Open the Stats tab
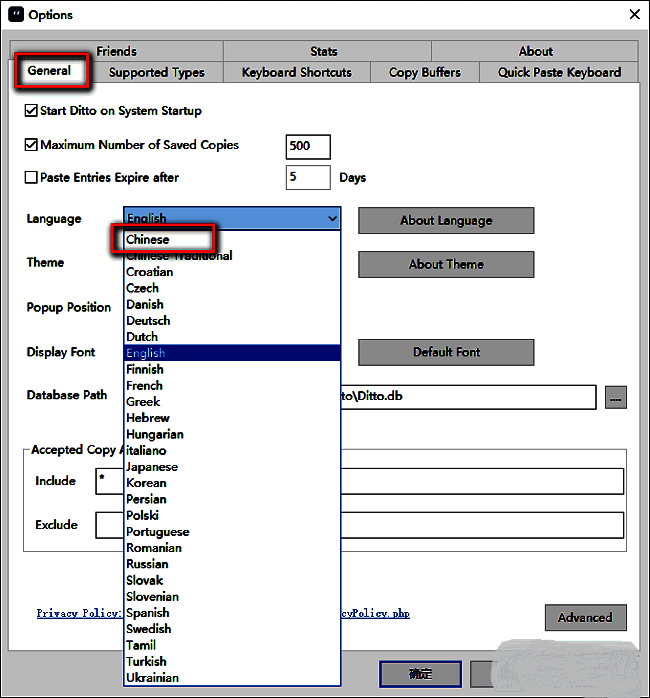Screen dimensions: 650x698 tap(323, 51)
